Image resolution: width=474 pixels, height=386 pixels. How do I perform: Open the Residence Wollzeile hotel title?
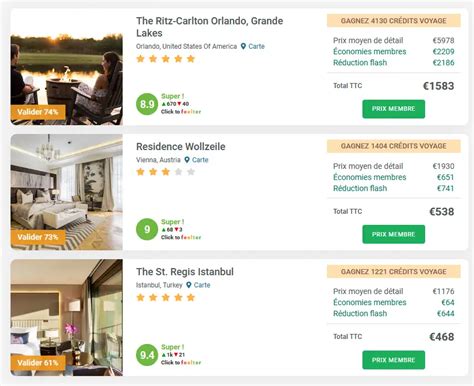tap(181, 146)
